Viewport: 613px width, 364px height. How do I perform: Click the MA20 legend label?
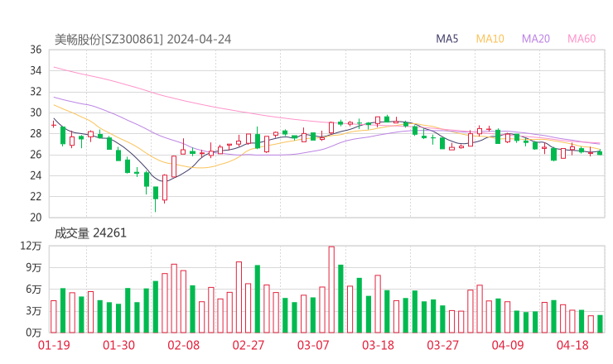(x=536, y=39)
